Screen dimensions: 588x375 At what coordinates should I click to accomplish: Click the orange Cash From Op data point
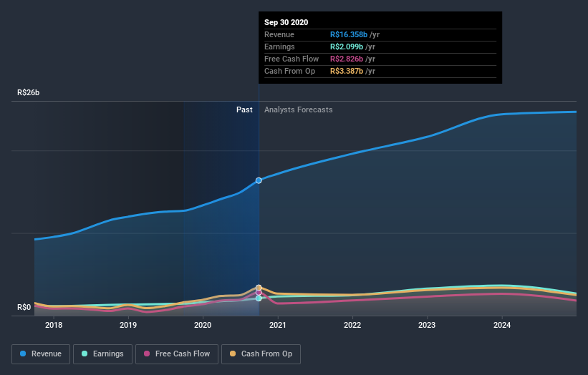(x=259, y=288)
